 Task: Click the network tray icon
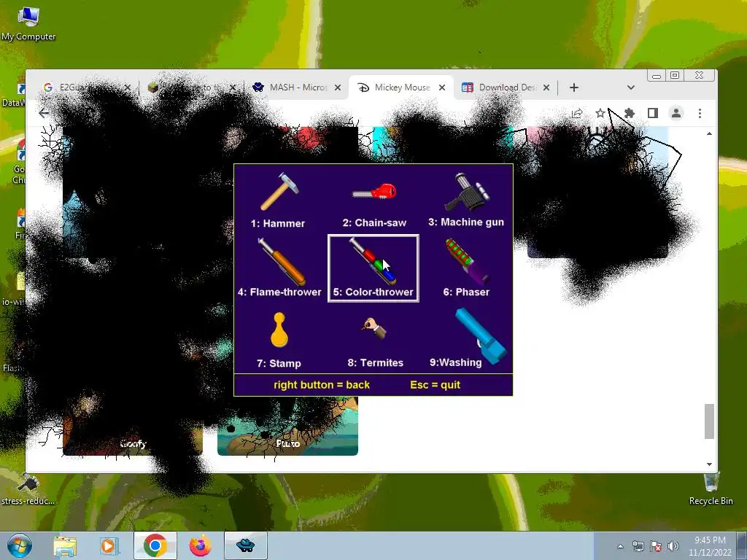638,546
